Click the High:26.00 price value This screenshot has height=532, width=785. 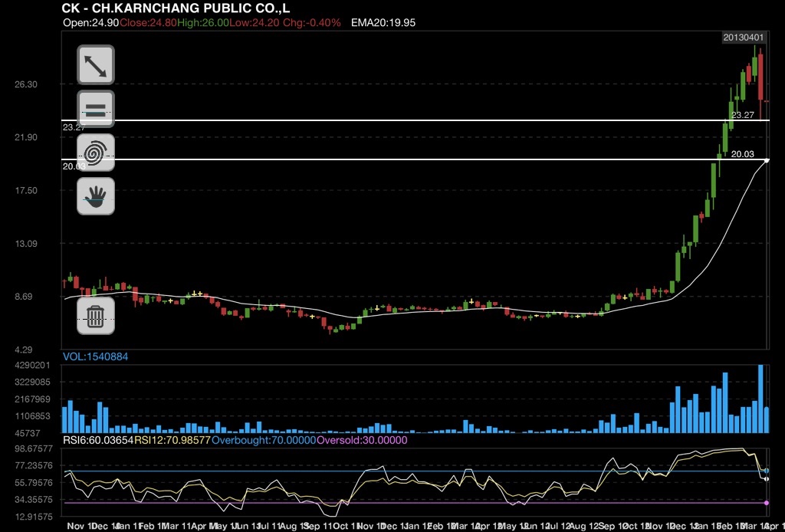202,22
